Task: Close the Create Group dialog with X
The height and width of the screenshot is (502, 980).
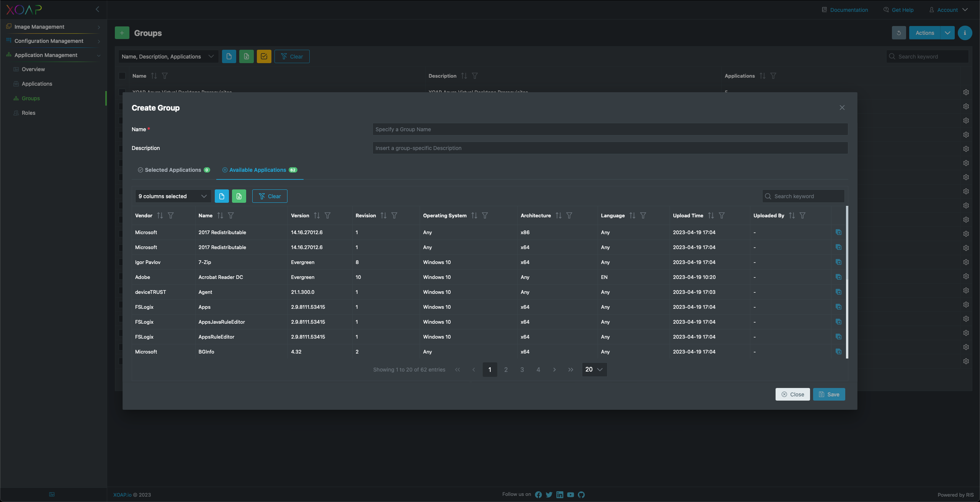Action: click(842, 108)
